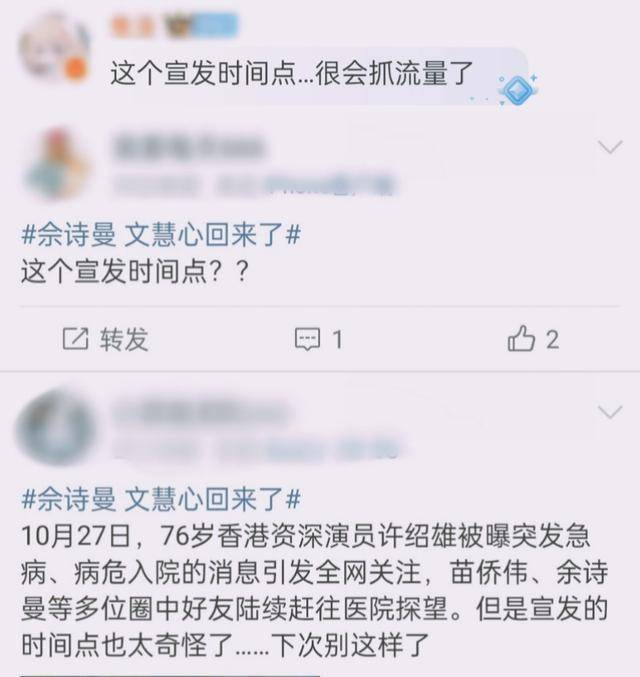Tap the 转发 text label

(124, 339)
